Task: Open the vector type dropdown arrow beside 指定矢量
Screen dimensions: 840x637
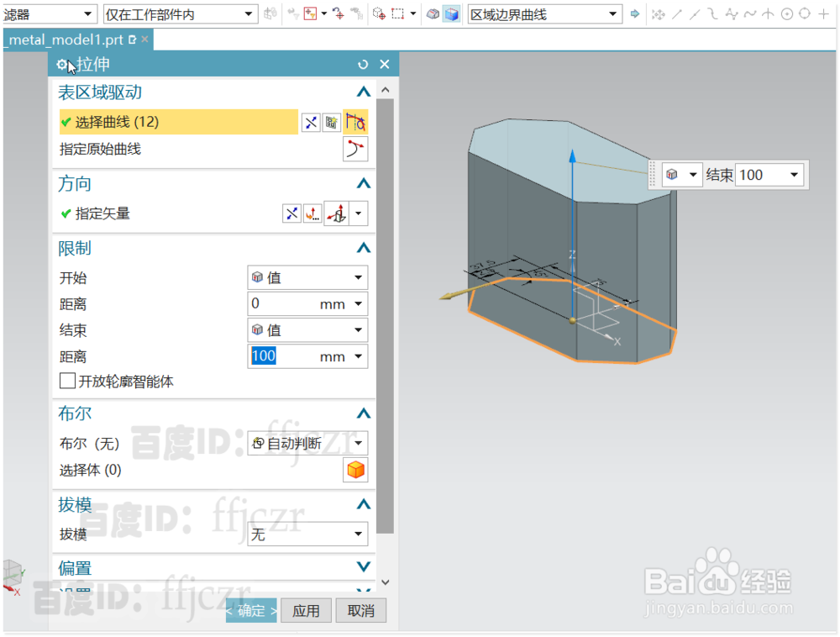Action: pyautogui.click(x=359, y=213)
